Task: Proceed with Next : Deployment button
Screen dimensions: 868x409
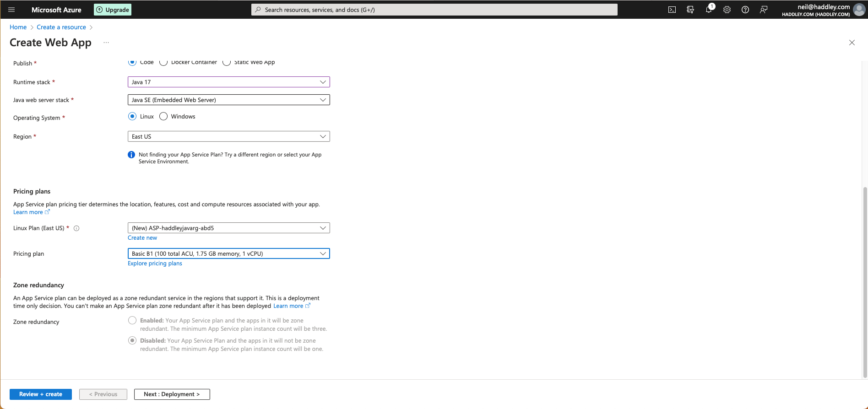Action: click(172, 394)
